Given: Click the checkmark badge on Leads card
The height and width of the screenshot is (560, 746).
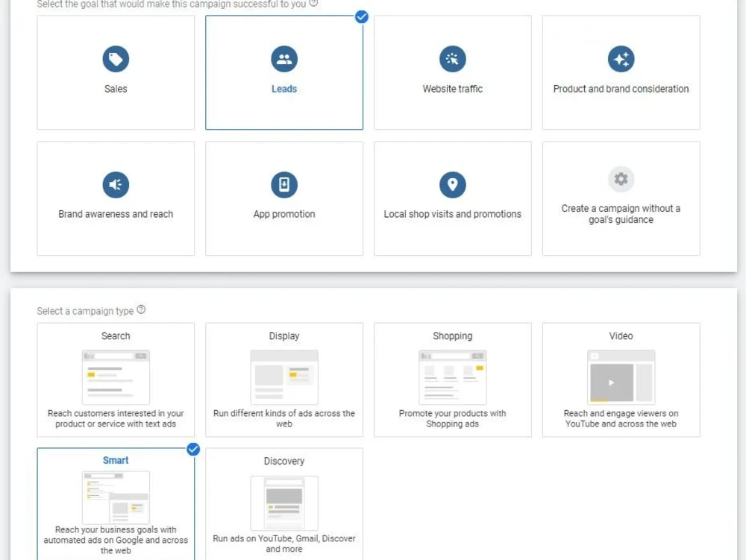Looking at the screenshot, I should [362, 16].
